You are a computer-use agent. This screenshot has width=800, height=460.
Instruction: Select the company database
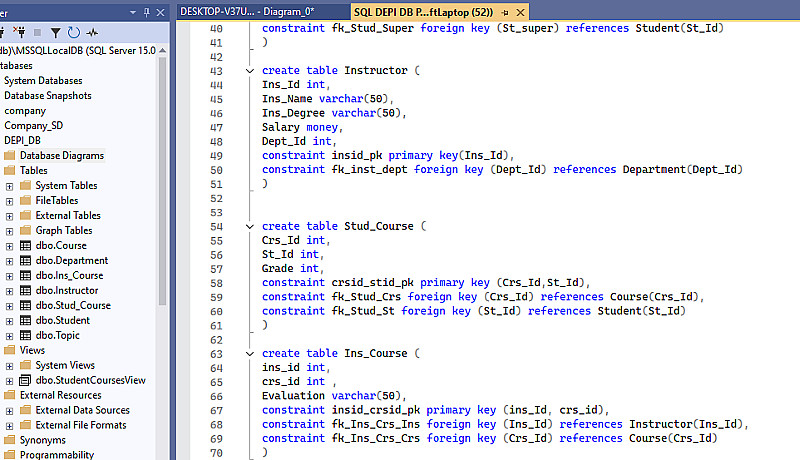tap(25, 111)
